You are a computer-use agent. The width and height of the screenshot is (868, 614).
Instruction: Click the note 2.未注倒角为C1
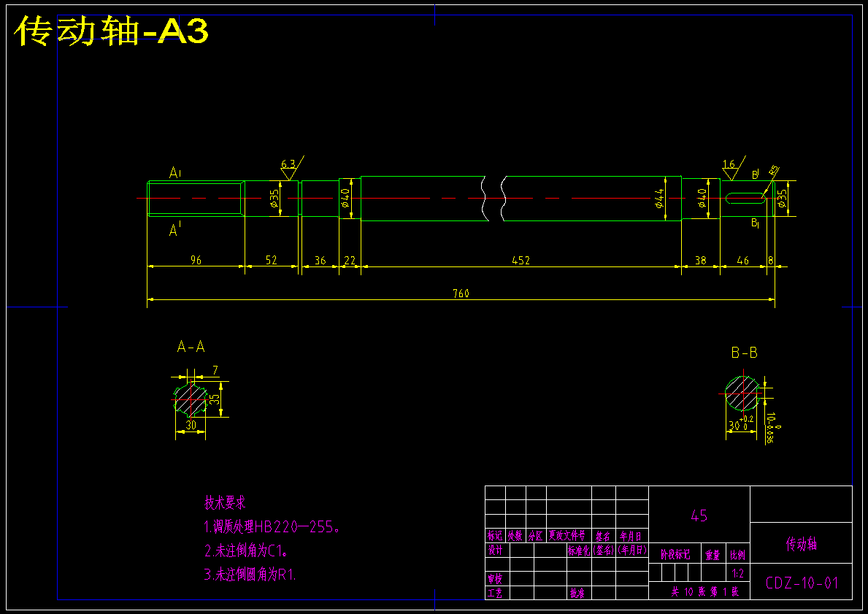click(x=246, y=551)
